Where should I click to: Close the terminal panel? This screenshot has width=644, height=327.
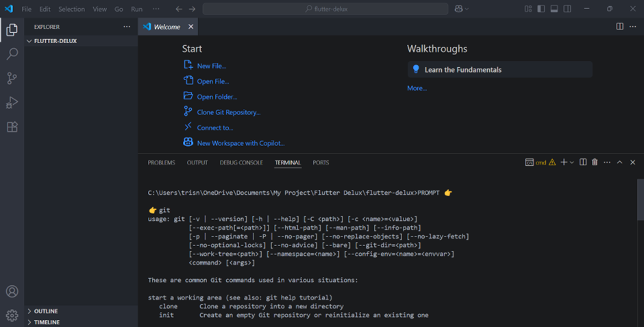[x=633, y=162]
